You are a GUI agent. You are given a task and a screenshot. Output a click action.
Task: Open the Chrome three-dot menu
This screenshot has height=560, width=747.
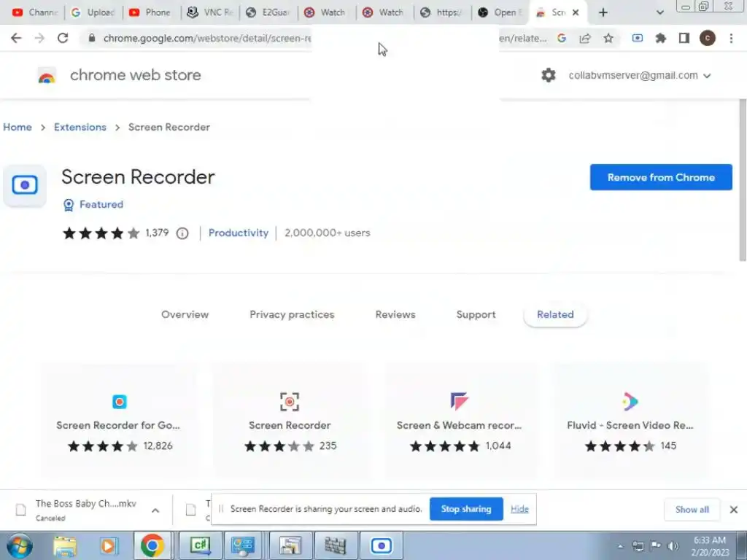coord(731,38)
